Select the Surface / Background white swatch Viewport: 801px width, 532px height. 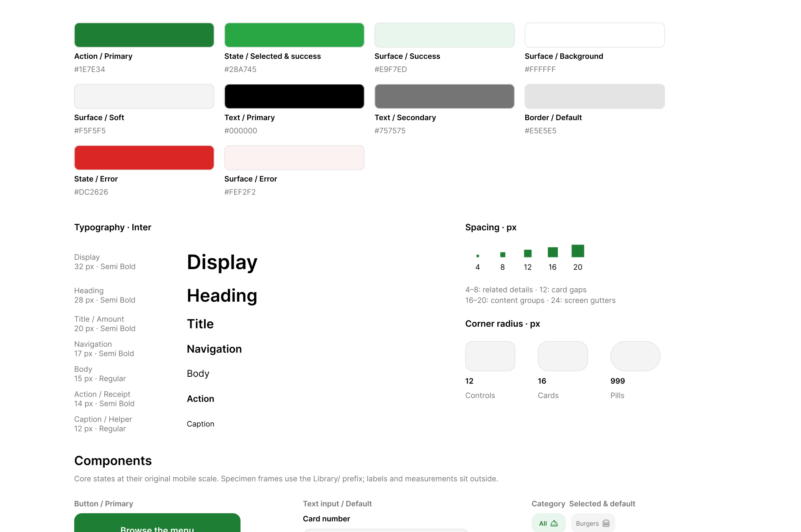[x=594, y=35]
